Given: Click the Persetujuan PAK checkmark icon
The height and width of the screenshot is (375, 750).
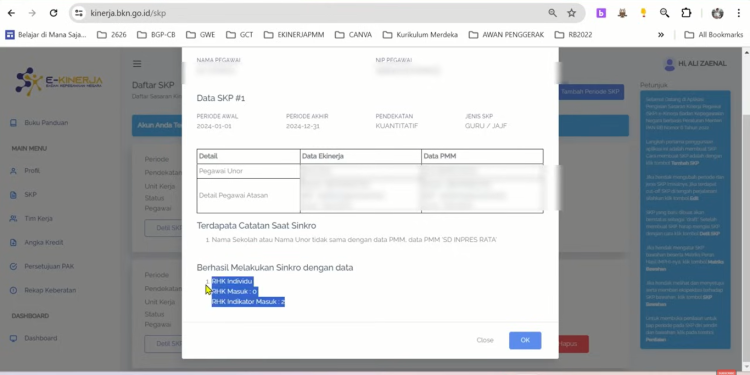Looking at the screenshot, I should (x=13, y=266).
